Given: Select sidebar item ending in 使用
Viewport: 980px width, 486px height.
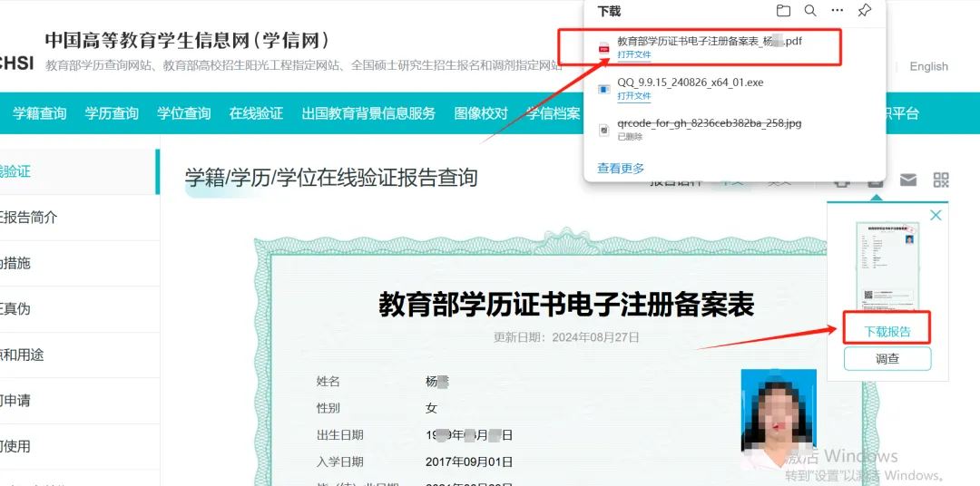Looking at the screenshot, I should point(79,447).
